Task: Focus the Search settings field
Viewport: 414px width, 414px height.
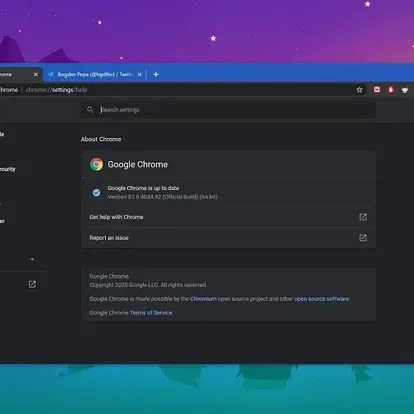Action: [228, 110]
